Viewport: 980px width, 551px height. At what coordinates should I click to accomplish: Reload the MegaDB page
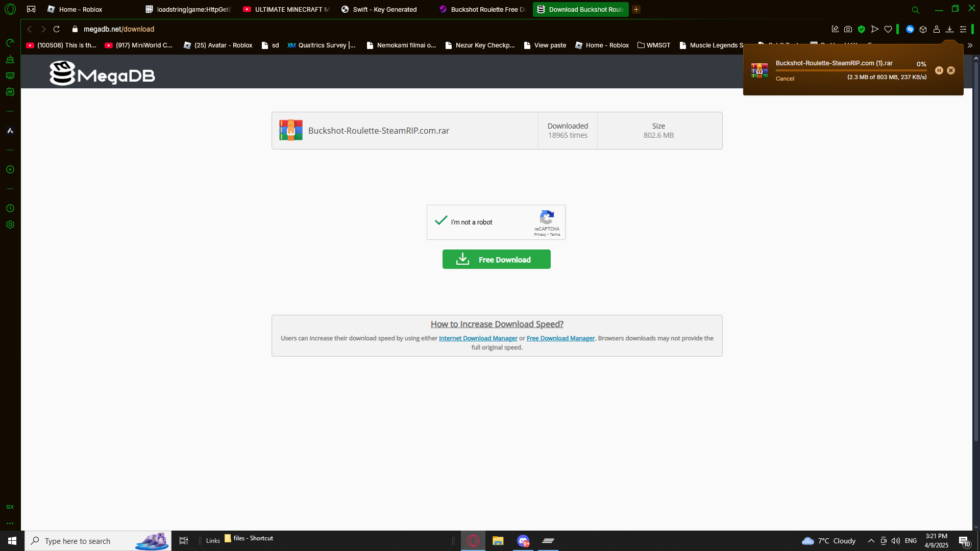(57, 29)
